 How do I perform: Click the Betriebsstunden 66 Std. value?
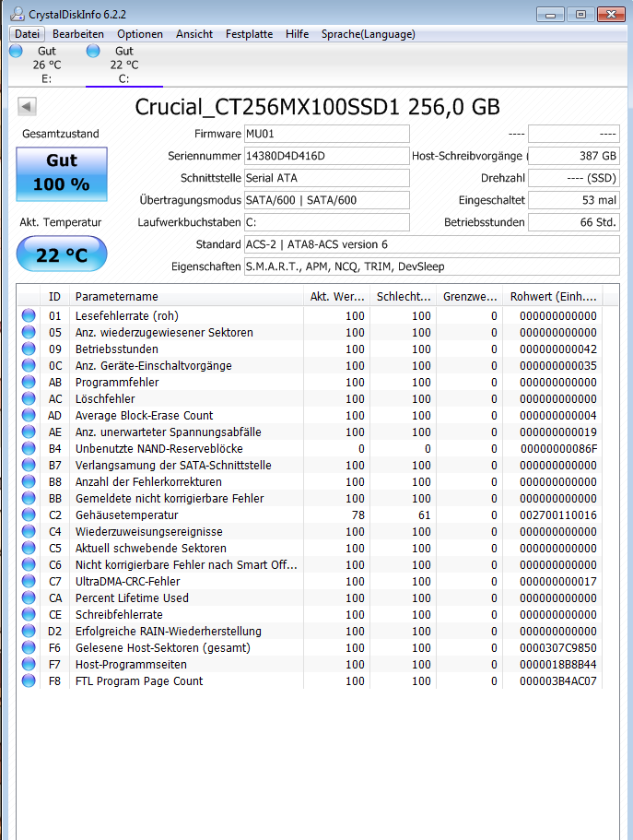pyautogui.click(x=573, y=222)
